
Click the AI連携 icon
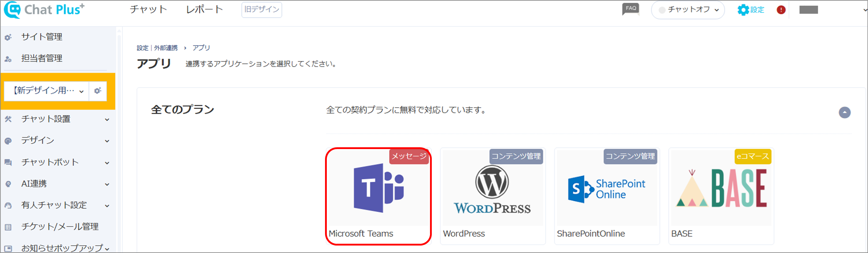pyautogui.click(x=8, y=184)
